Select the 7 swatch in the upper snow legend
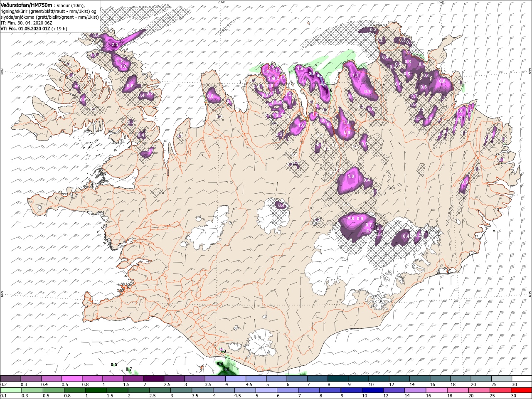Viewport: 532px width, 399px height. (317, 379)
